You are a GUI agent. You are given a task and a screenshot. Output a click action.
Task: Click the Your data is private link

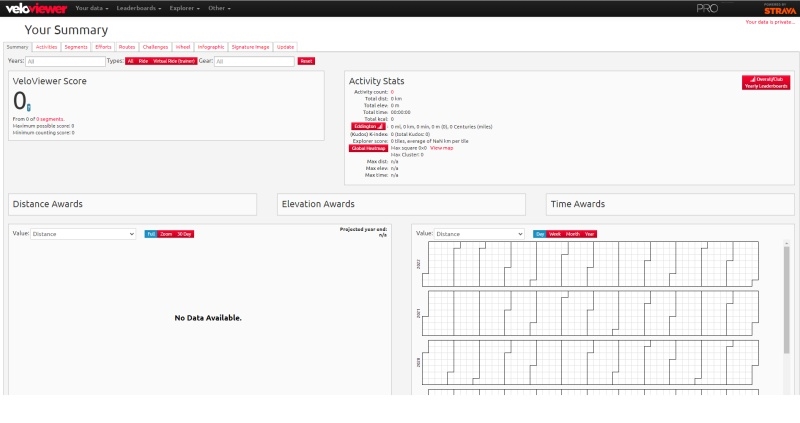(770, 22)
